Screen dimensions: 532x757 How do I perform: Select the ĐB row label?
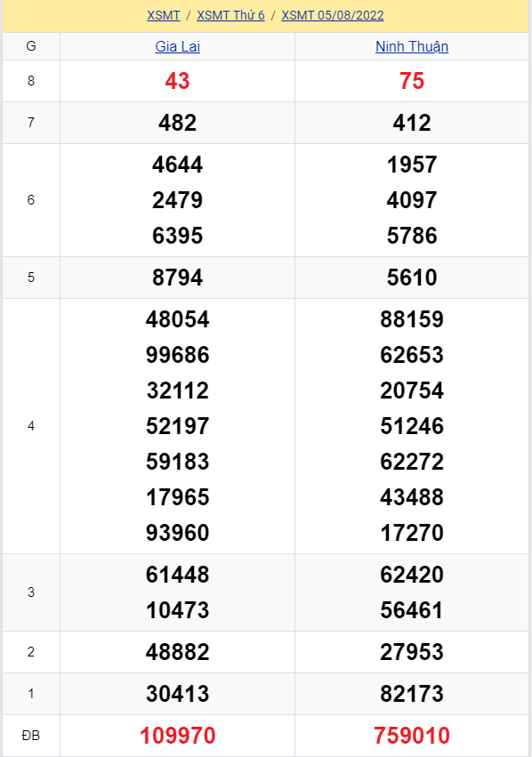(x=31, y=736)
